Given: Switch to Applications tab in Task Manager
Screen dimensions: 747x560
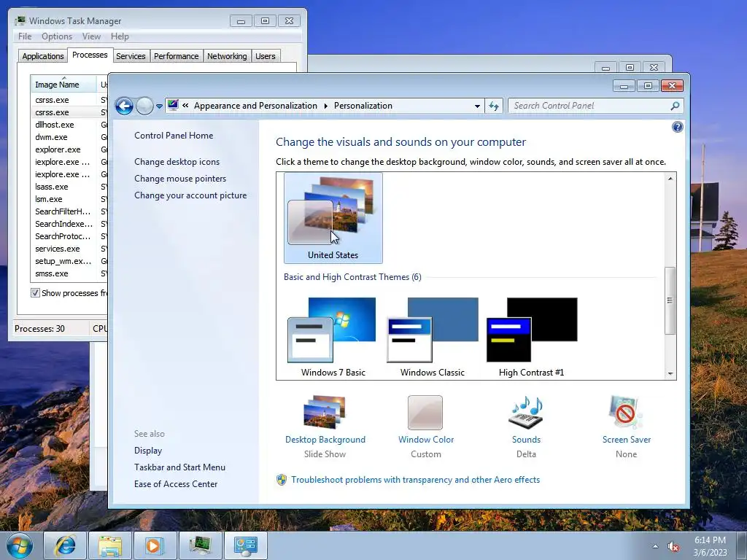Looking at the screenshot, I should point(43,56).
